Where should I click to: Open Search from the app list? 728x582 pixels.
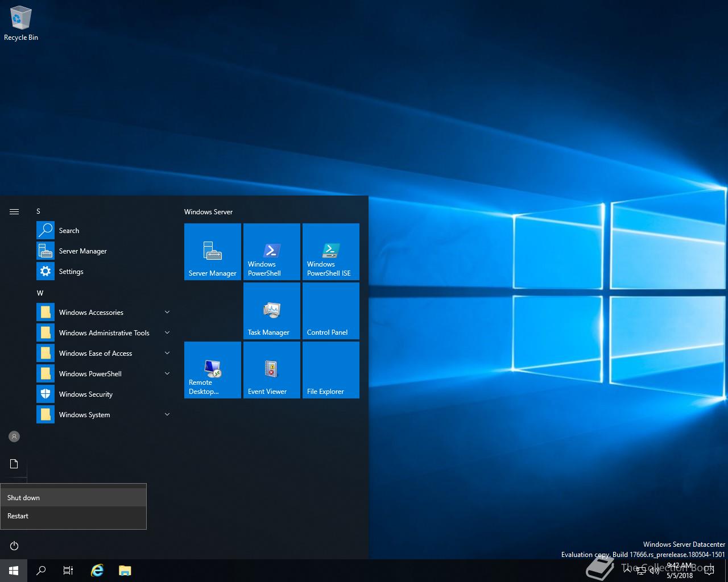pyautogui.click(x=105, y=230)
